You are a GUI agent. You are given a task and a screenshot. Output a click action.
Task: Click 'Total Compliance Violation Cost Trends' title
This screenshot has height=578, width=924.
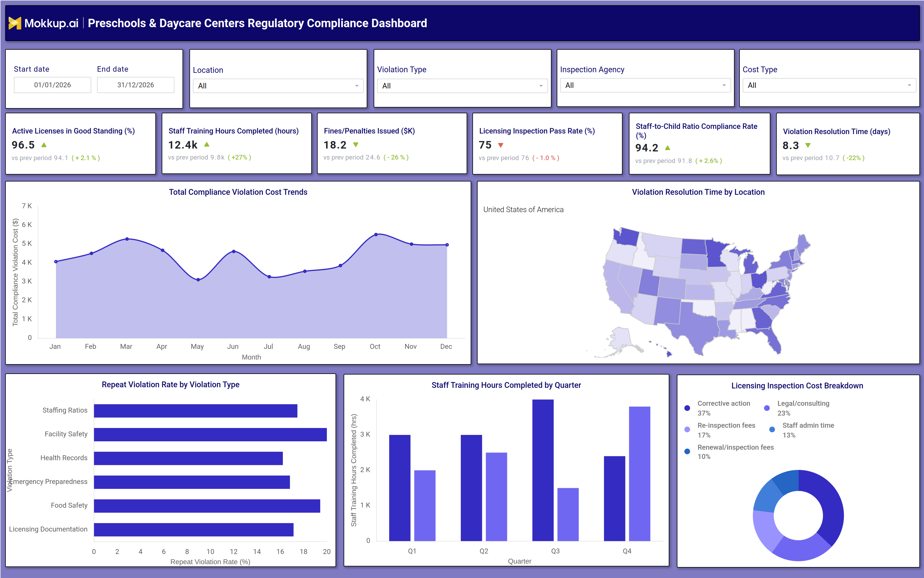pos(238,192)
